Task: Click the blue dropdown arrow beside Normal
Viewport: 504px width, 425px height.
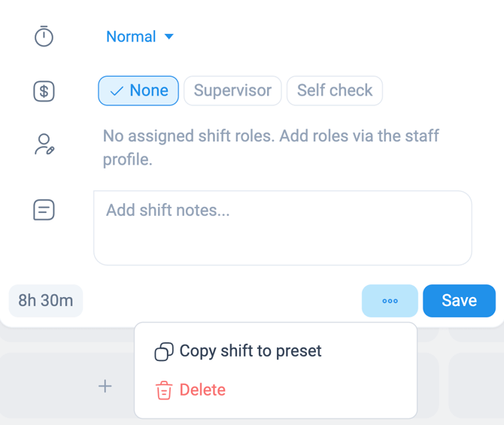Action: [169, 36]
